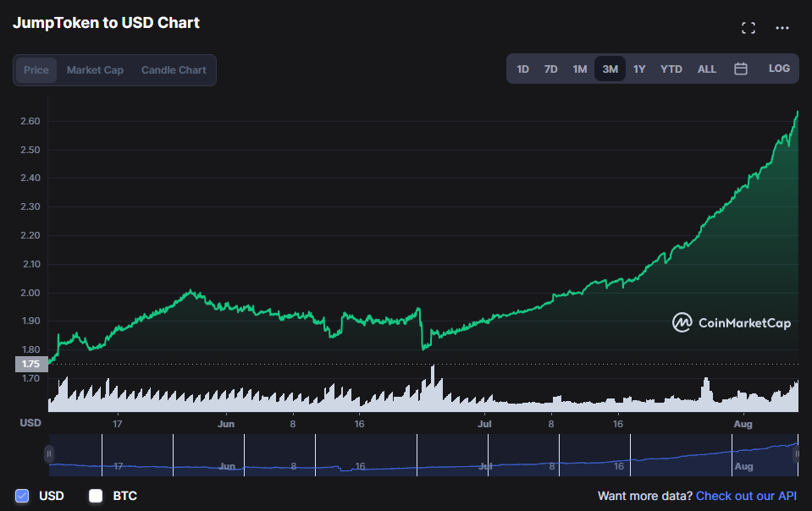Select the Price tab
Image resolution: width=812 pixels, height=511 pixels.
[36, 70]
